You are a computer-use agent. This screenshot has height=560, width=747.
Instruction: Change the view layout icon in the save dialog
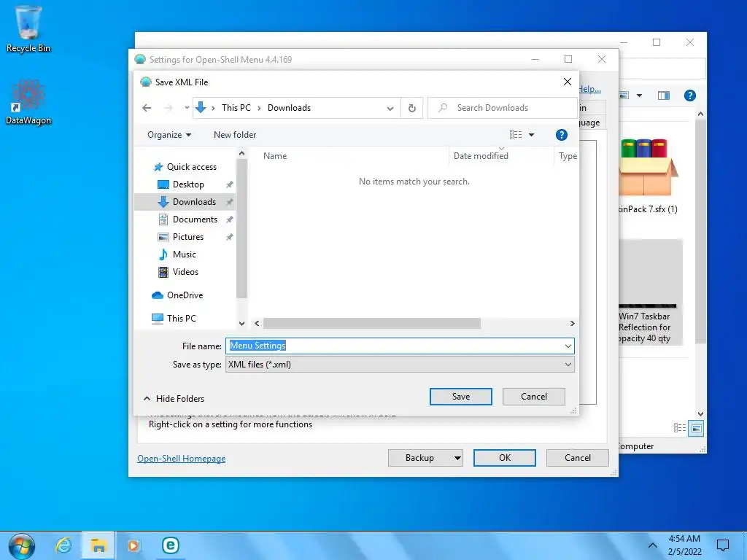tap(516, 135)
